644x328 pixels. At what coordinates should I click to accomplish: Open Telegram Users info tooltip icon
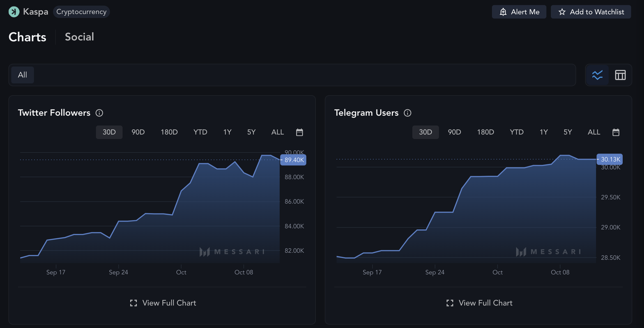click(408, 113)
